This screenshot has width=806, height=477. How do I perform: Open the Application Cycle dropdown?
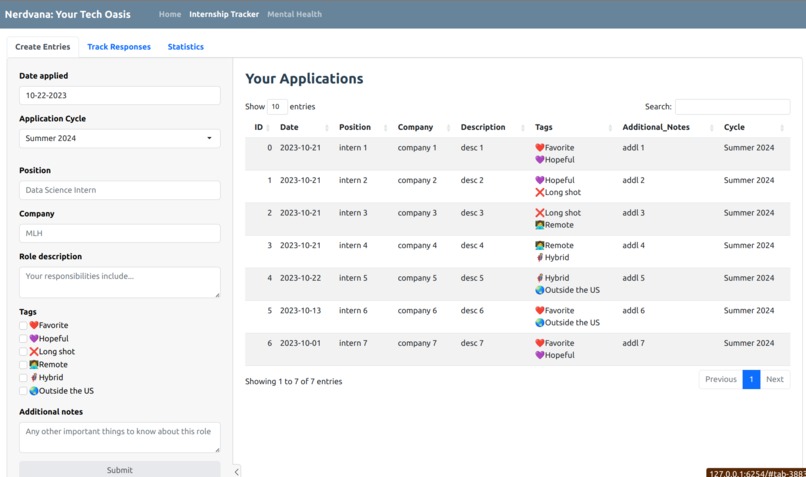[120, 138]
